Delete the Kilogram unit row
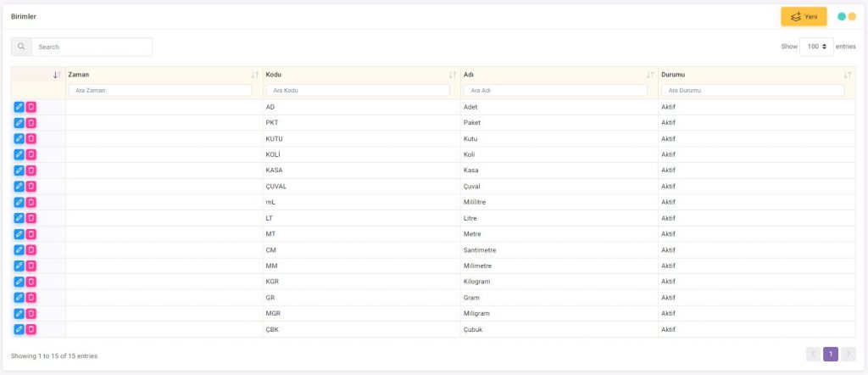The width and height of the screenshot is (868, 375). (31, 282)
